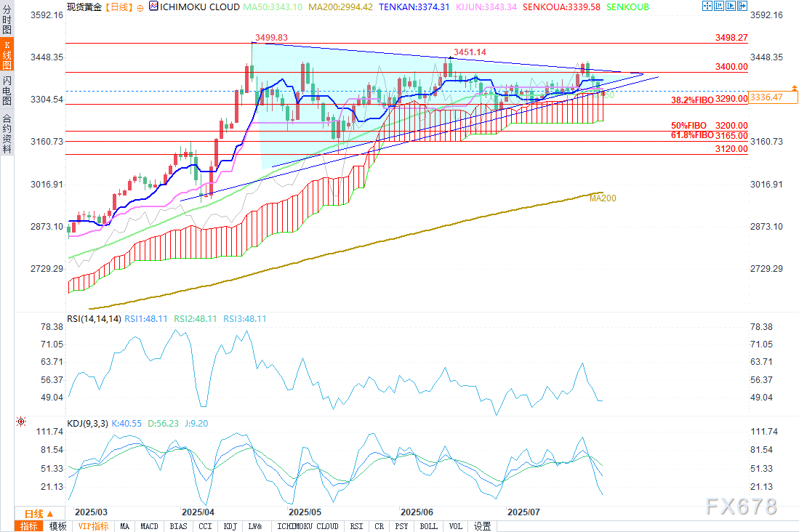Click the 【日线】 period label in chart title
This screenshot has height=532, width=799.
[x=119, y=7]
